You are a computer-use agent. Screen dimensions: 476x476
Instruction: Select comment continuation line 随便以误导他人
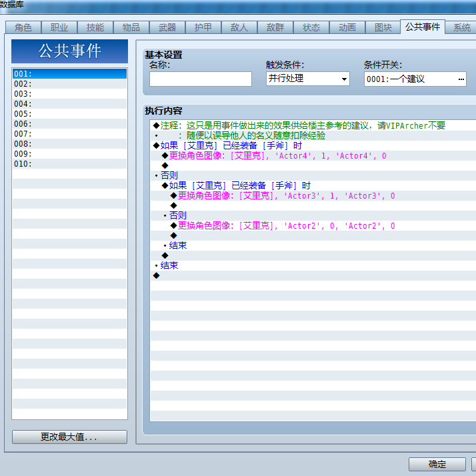click(313, 136)
